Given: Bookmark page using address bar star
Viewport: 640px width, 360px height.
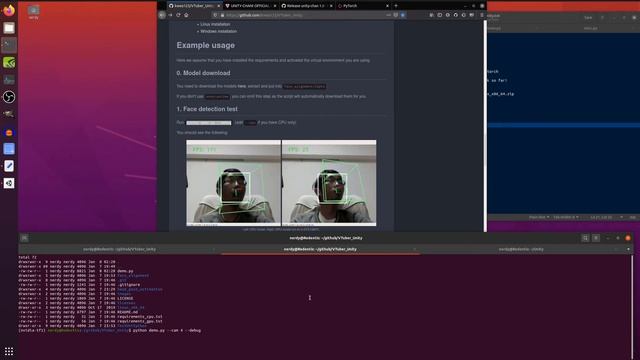Looking at the screenshot, I should [403, 15].
